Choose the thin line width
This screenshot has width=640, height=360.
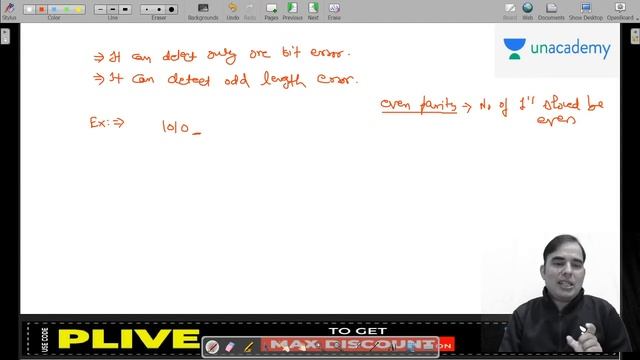(100, 9)
